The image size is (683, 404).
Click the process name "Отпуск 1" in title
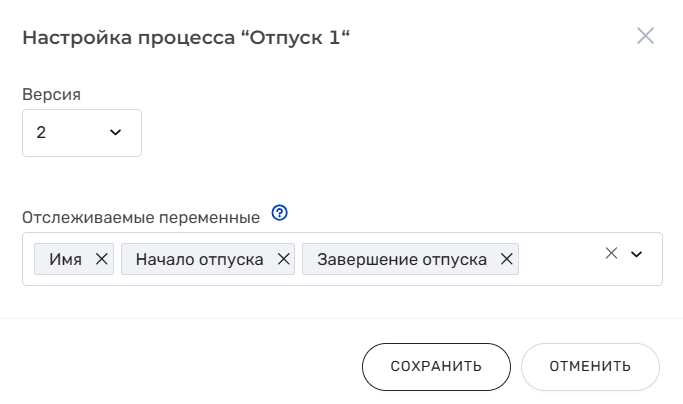(x=297, y=38)
